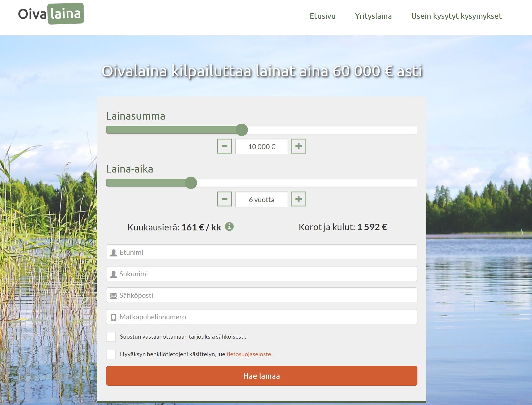Check the Suostun vastaanottamaan tarjouksia checkbox
Screen dimensions: 532x405
[111, 337]
